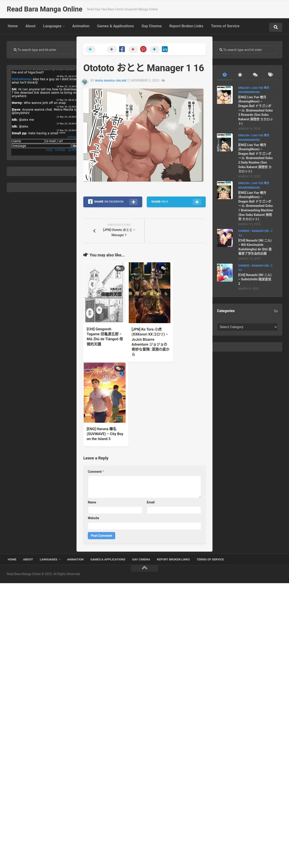
Task: Share on Facebook via top icon
Action: point(122,49)
